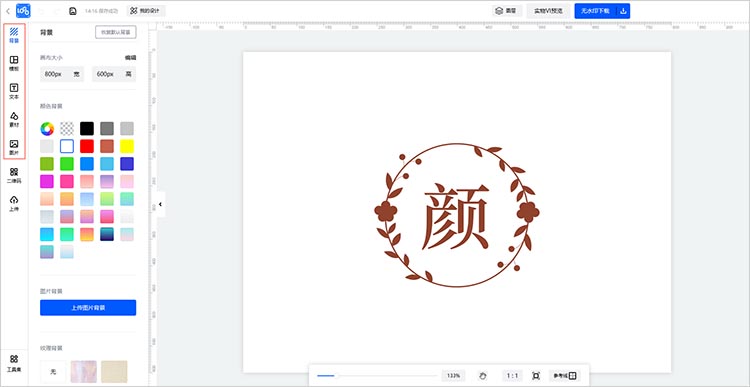The width and height of the screenshot is (750, 387).
Task: Select the beige paper texture thumbnail
Action: (x=114, y=372)
